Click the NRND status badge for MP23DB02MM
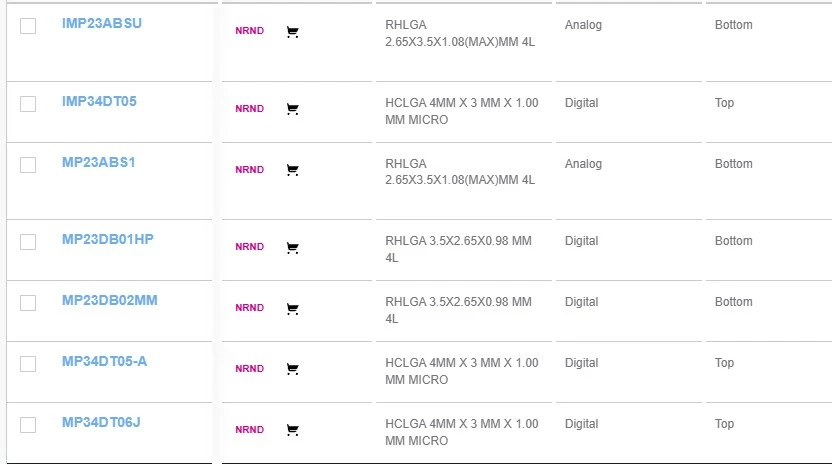 (x=249, y=308)
